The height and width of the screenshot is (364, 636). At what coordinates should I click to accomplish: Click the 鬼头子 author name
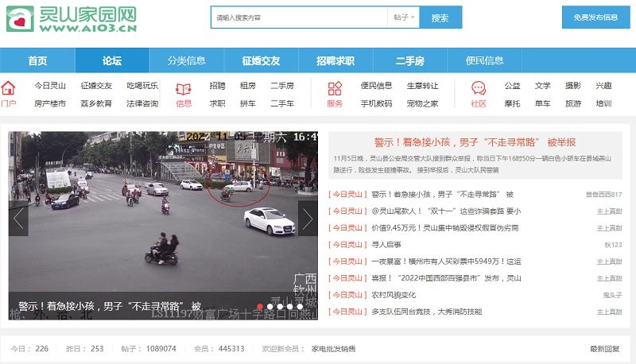pos(612,295)
